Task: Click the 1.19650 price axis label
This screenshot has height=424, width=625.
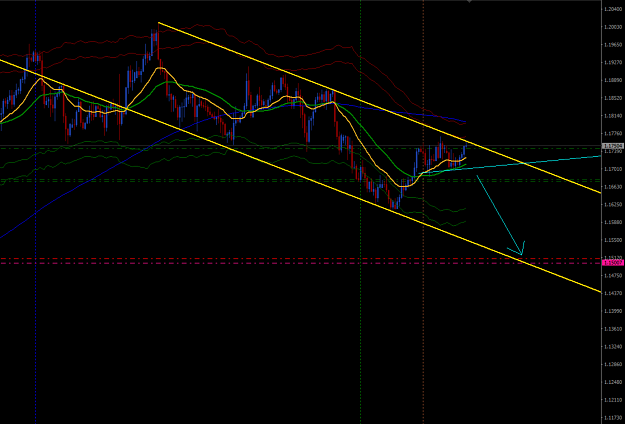Action: pyautogui.click(x=613, y=44)
